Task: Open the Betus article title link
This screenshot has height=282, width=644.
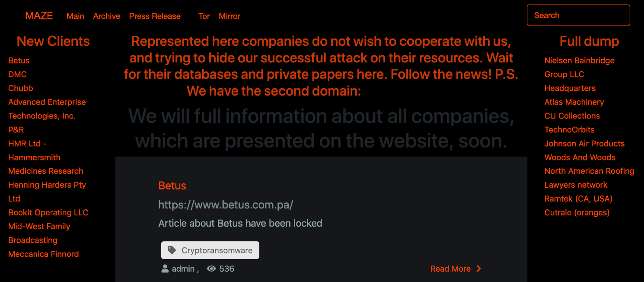Action: point(172,186)
